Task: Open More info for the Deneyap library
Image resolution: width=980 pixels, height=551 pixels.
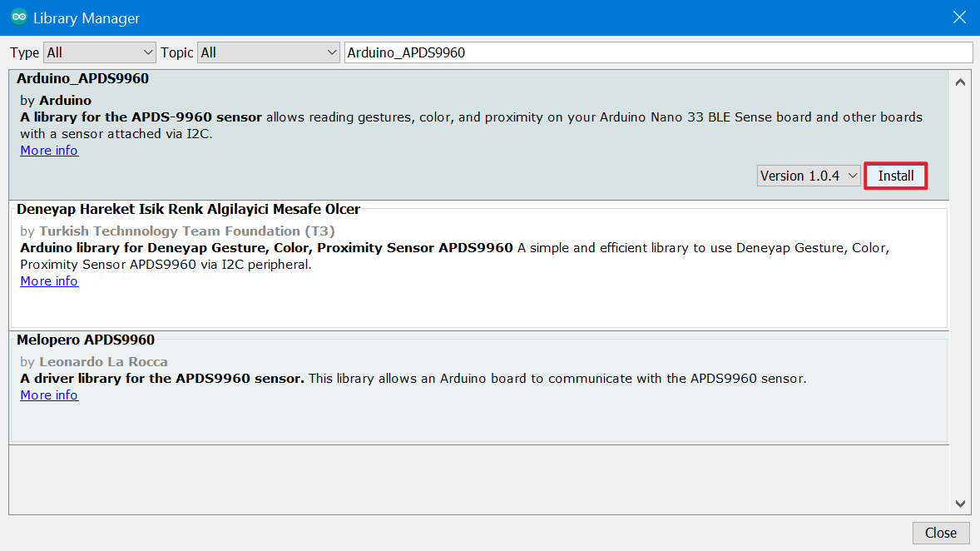Action: pos(49,281)
